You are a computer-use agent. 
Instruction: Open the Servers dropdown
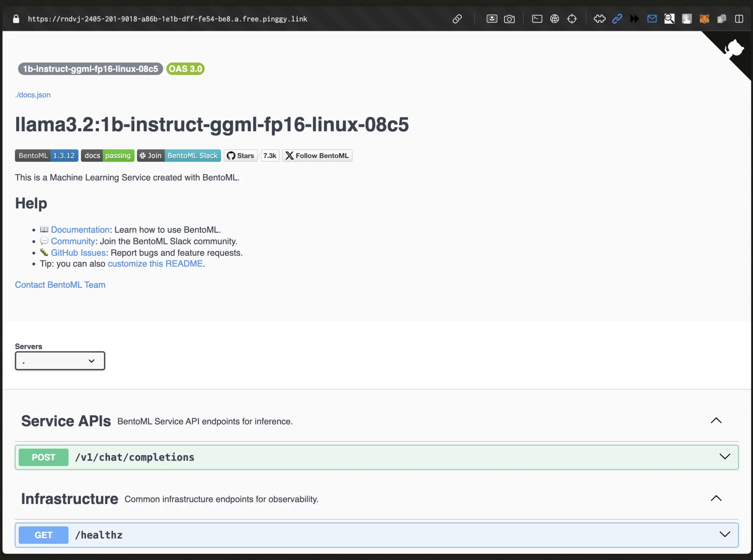(60, 361)
